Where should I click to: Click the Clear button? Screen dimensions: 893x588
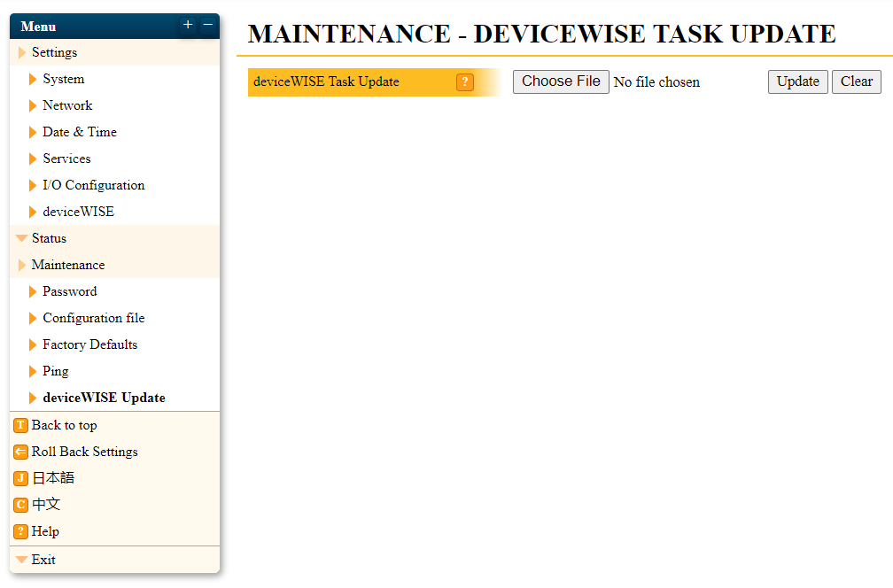point(857,82)
